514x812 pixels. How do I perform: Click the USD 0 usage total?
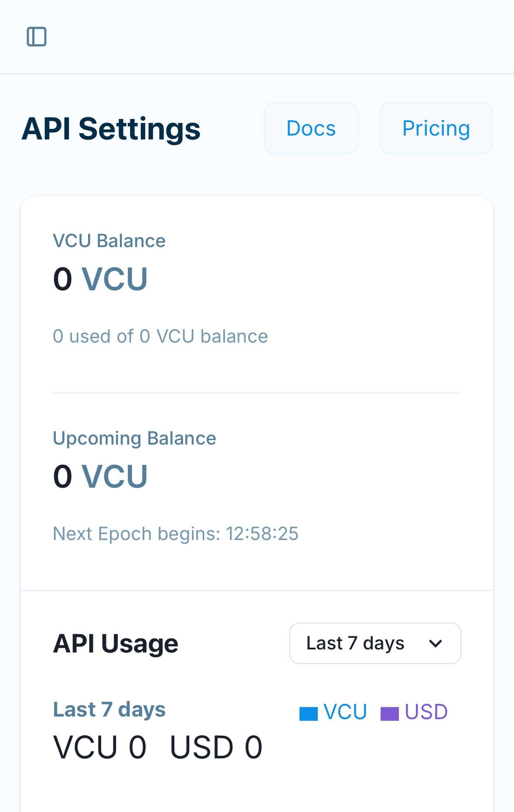(x=216, y=747)
